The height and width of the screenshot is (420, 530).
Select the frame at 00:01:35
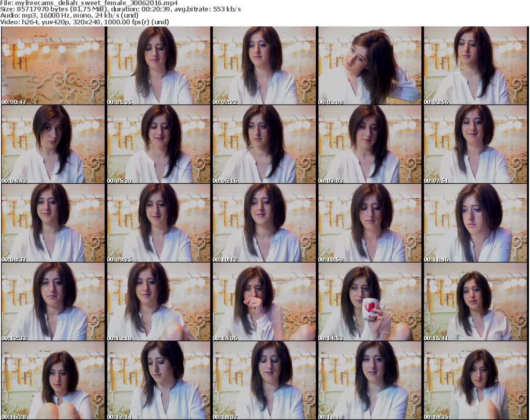click(x=158, y=66)
